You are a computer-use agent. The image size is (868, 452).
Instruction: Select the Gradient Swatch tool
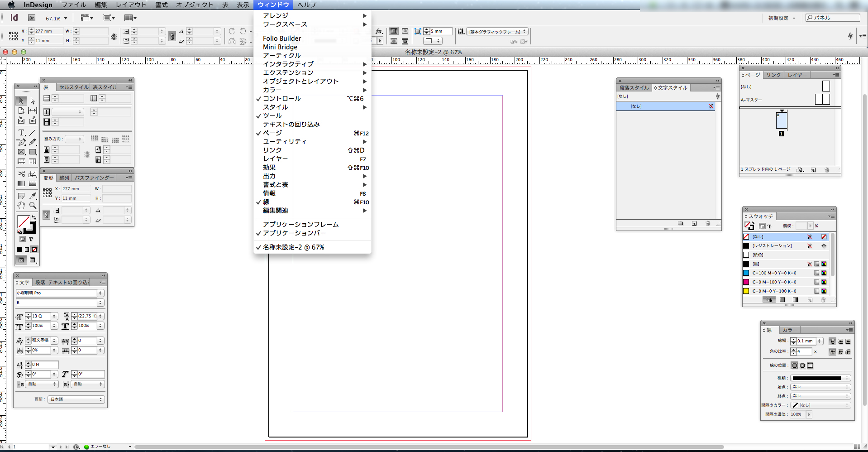pyautogui.click(x=21, y=183)
